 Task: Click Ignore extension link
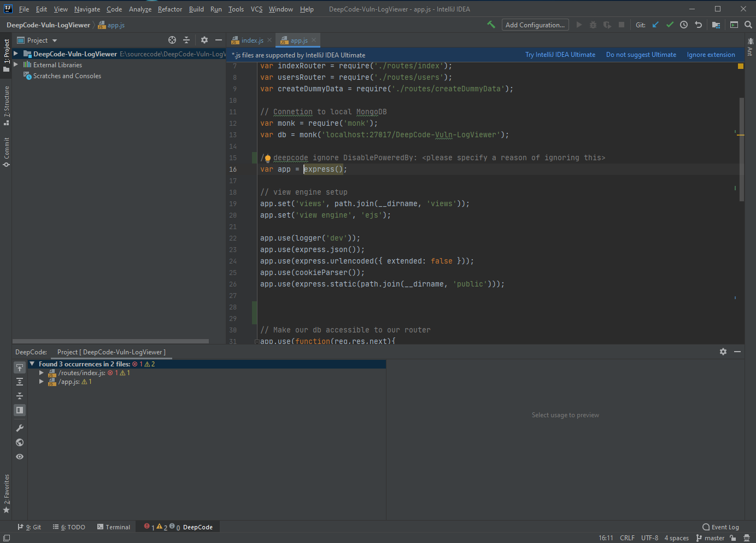click(x=711, y=55)
